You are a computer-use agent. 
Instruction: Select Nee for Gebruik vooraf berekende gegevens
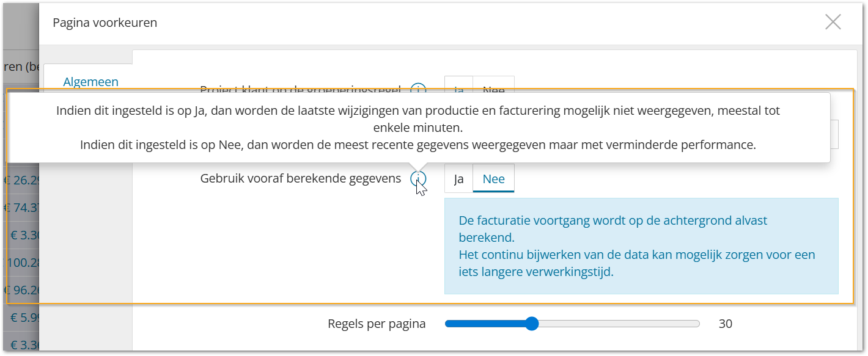click(x=494, y=178)
